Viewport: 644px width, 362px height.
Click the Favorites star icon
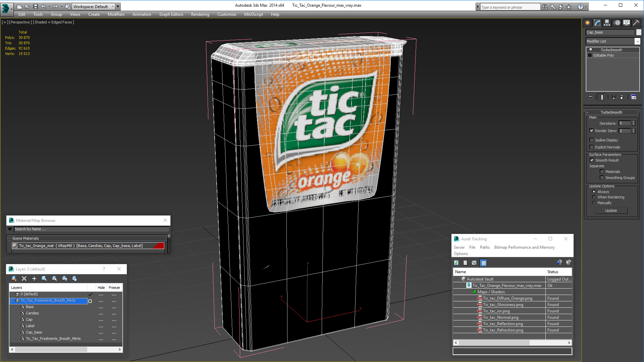pyautogui.click(x=569, y=7)
